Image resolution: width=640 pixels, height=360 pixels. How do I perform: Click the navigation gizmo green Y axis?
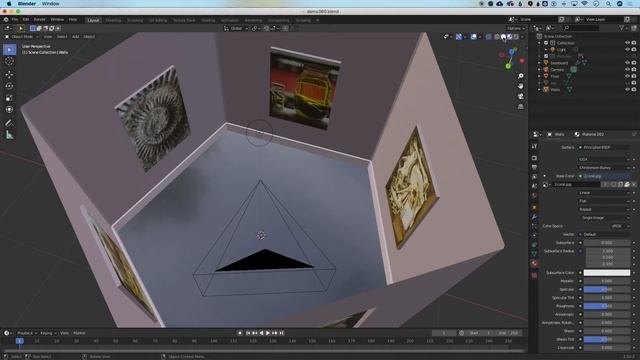pyautogui.click(x=508, y=66)
